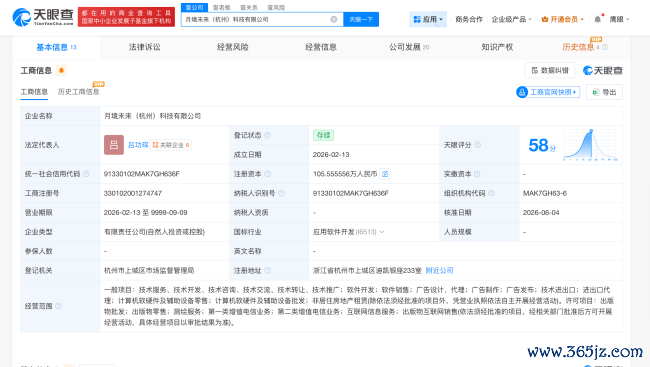Switch to the 经营风险 tab
This screenshot has width=650, height=367.
233,47
